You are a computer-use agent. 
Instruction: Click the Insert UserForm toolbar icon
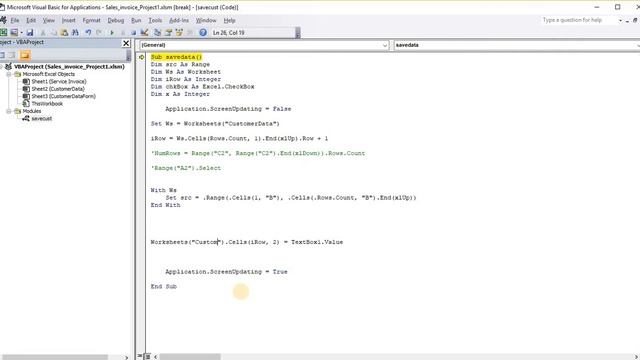(14, 33)
